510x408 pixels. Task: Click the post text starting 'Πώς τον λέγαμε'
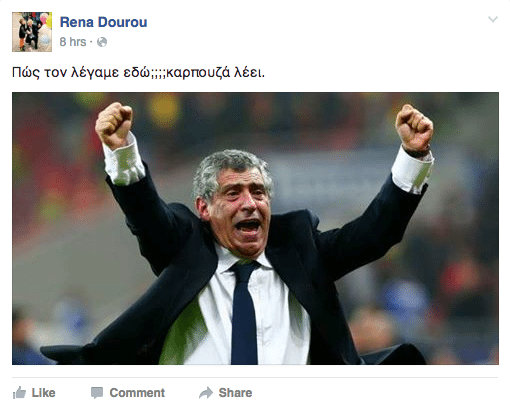coord(138,72)
